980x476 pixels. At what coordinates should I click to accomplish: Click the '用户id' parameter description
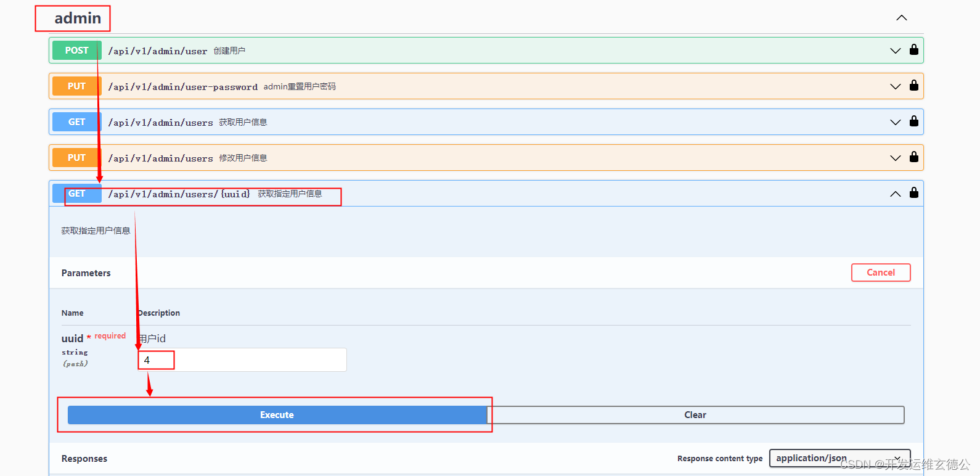coord(152,339)
